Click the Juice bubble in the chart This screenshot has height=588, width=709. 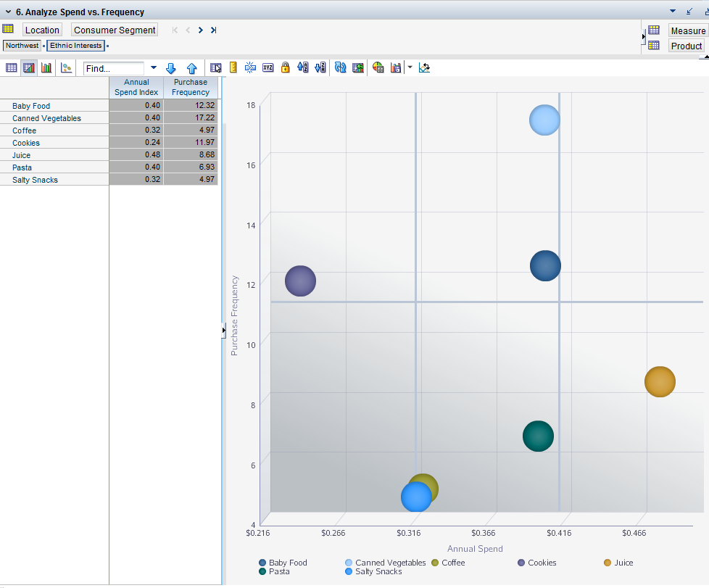660,382
